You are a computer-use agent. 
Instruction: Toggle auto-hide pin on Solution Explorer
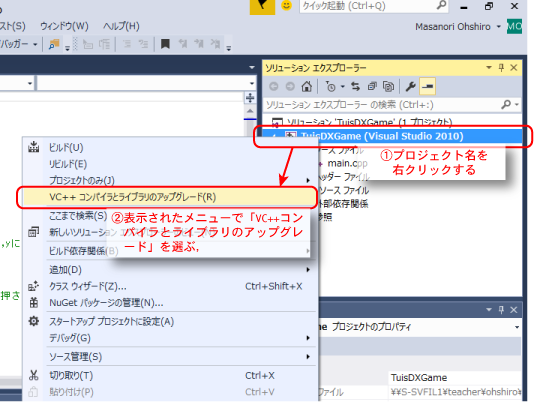[501, 67]
